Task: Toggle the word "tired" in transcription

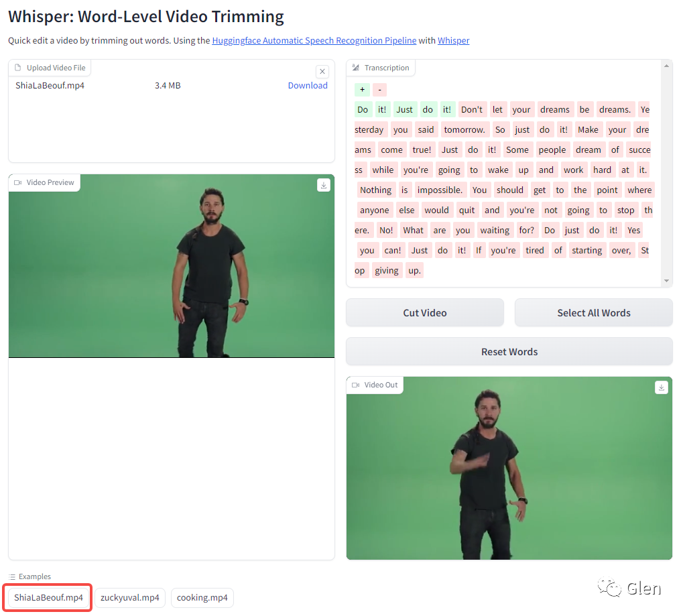Action: tap(534, 251)
